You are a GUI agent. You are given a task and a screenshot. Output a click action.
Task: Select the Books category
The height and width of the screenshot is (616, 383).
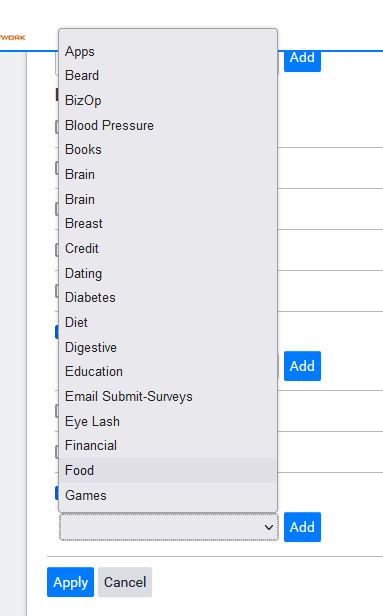click(168, 150)
